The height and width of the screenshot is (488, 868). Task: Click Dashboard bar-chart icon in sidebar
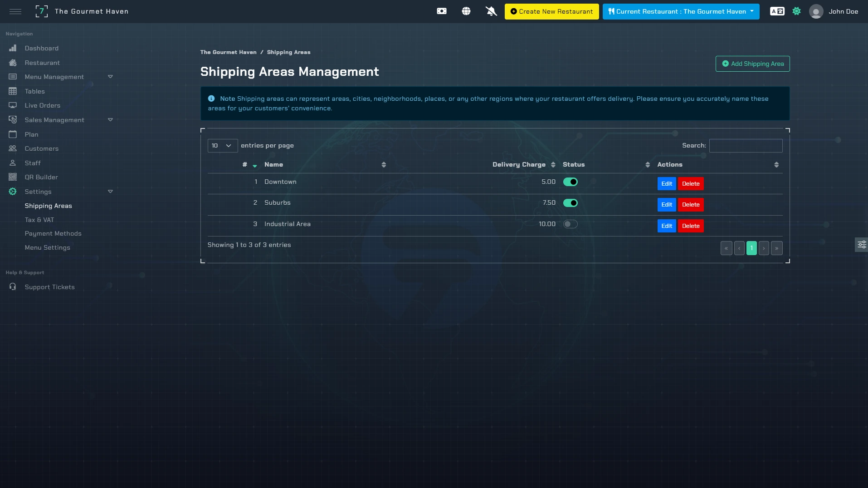point(13,48)
